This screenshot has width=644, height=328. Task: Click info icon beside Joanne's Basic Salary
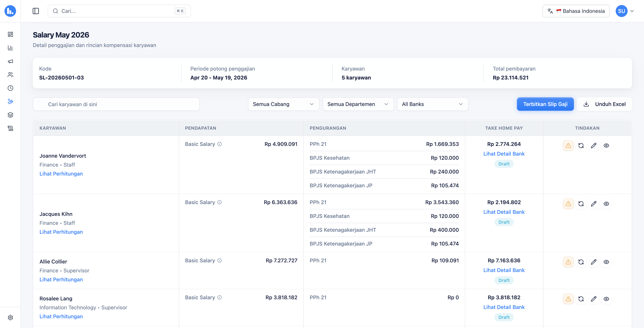point(220,144)
